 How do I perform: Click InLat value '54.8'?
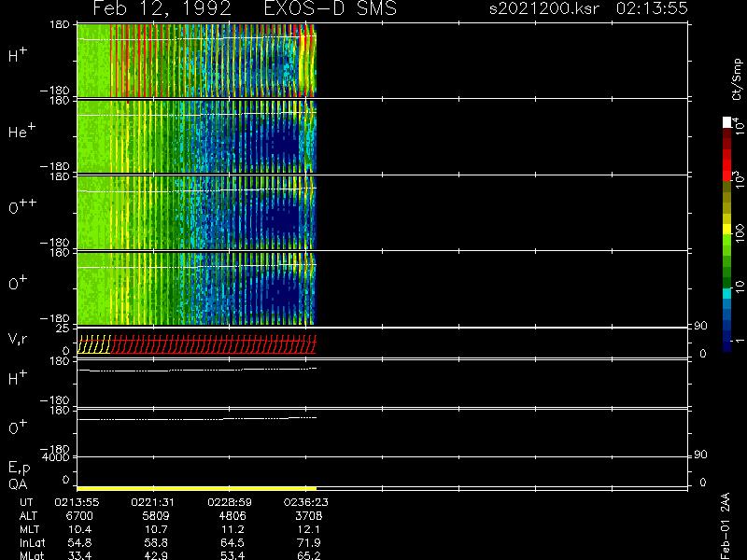[80, 542]
